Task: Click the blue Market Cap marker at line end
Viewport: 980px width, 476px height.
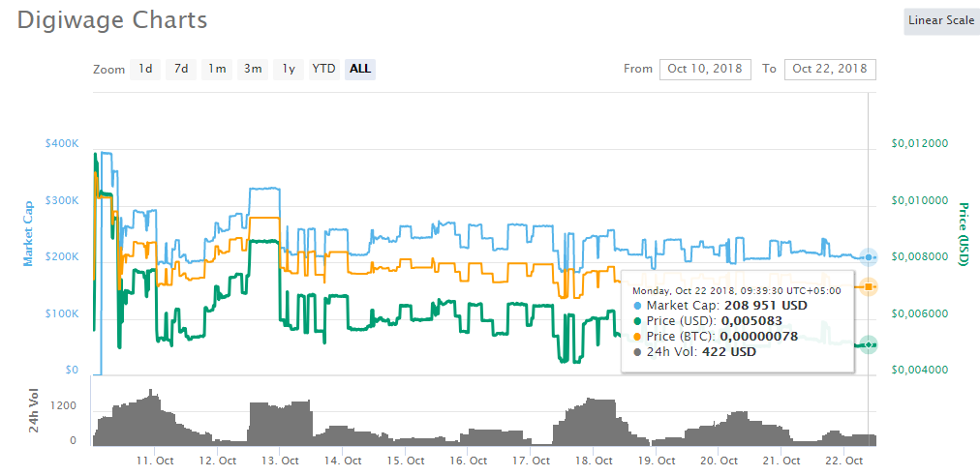Action: pyautogui.click(x=869, y=256)
